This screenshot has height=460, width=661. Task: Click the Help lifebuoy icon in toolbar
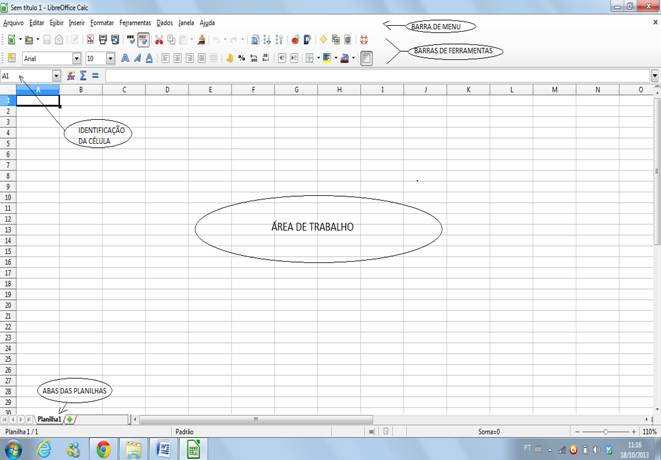pos(364,40)
